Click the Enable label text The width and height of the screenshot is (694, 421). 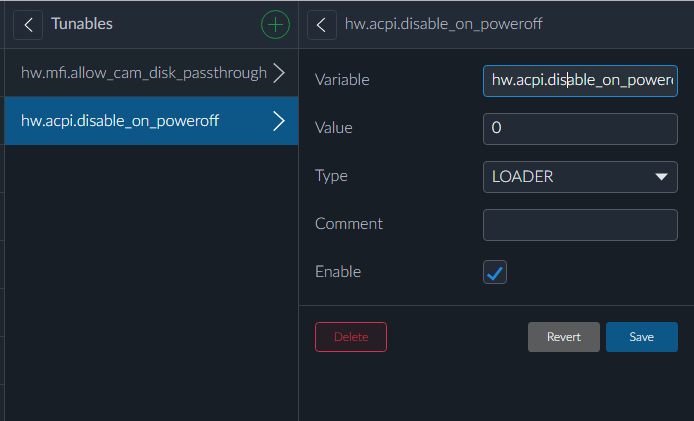pyautogui.click(x=338, y=271)
